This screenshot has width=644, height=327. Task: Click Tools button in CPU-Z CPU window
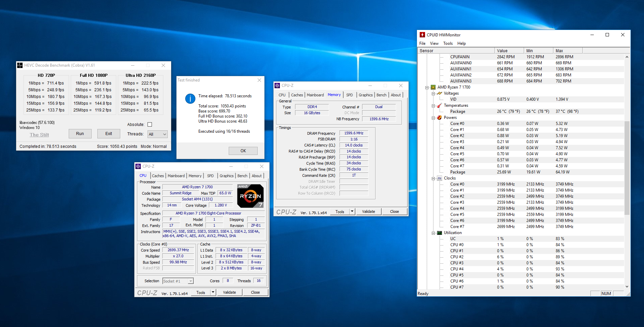coord(201,292)
